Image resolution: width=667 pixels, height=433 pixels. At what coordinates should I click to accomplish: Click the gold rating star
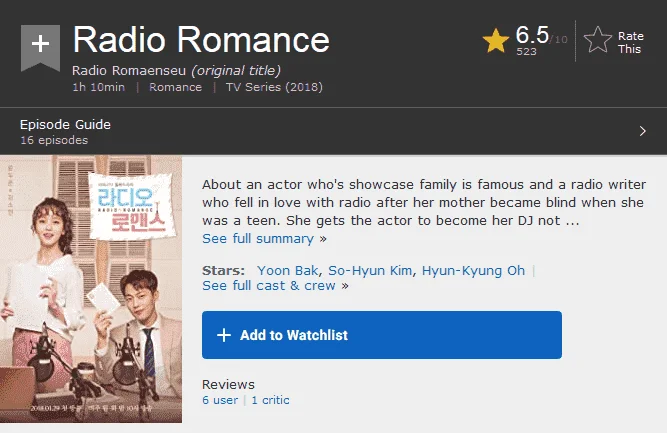[496, 41]
